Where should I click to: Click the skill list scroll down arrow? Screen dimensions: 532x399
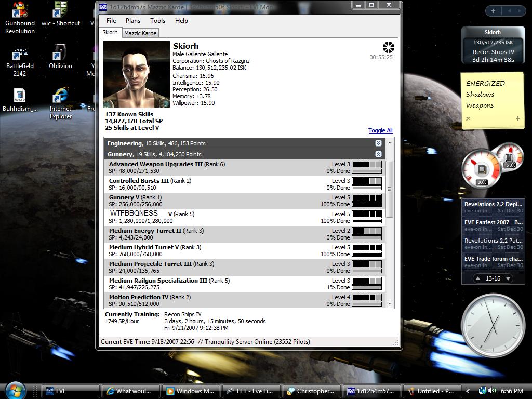tap(390, 303)
